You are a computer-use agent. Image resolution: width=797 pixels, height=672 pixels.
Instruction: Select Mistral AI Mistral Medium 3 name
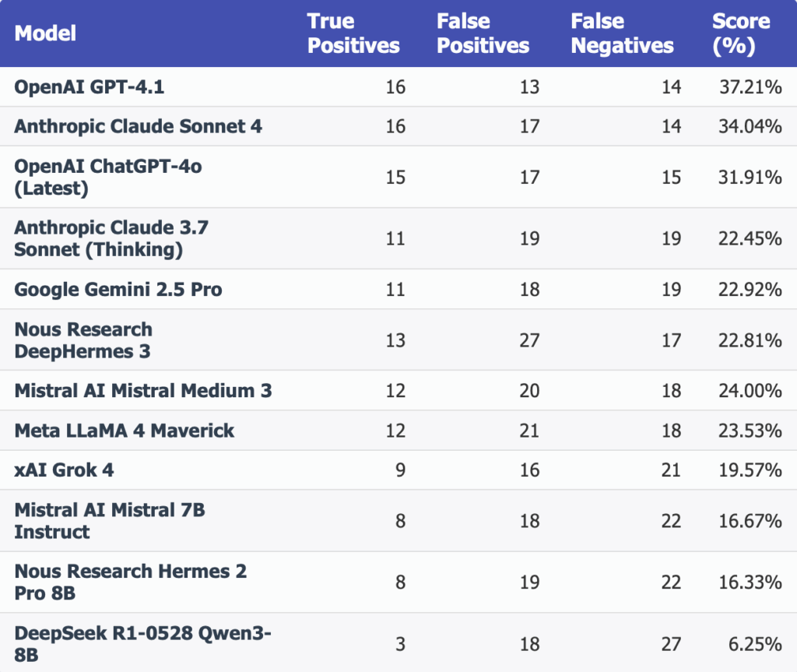tap(143, 391)
